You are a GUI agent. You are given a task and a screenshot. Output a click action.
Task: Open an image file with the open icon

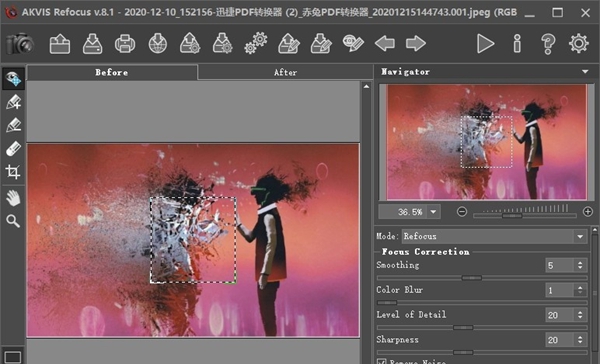(x=60, y=44)
